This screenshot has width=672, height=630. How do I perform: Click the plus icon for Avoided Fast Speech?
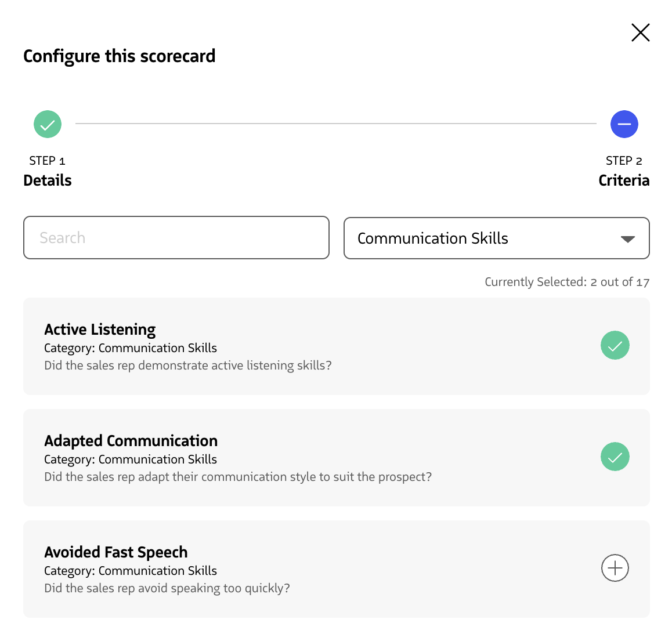pyautogui.click(x=615, y=568)
